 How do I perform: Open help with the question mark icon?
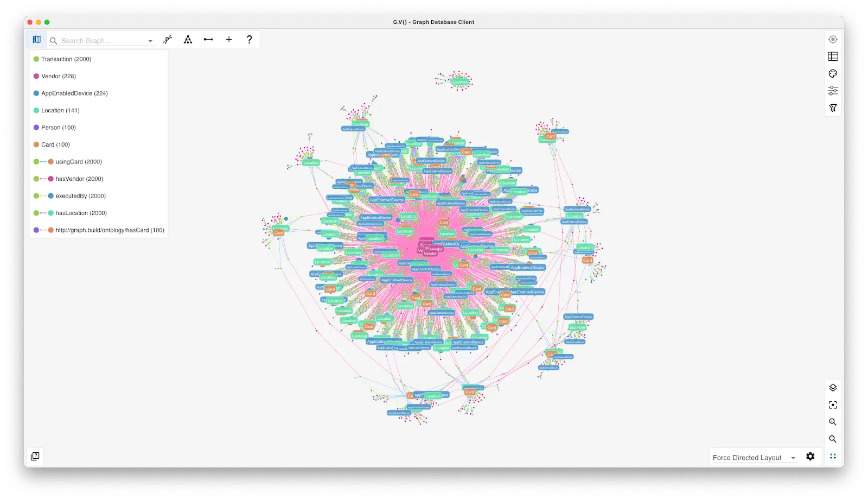pos(249,40)
